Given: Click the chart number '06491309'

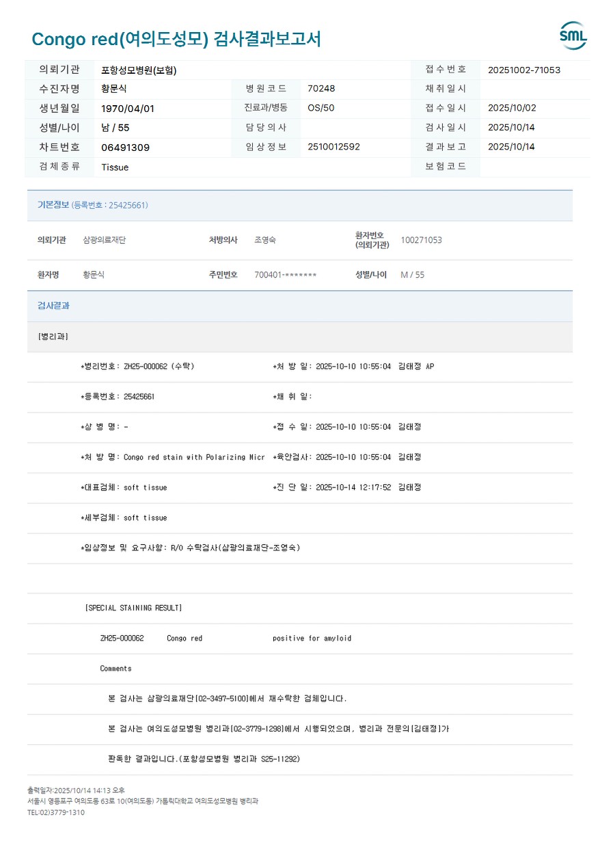Looking at the screenshot, I should (x=125, y=148).
